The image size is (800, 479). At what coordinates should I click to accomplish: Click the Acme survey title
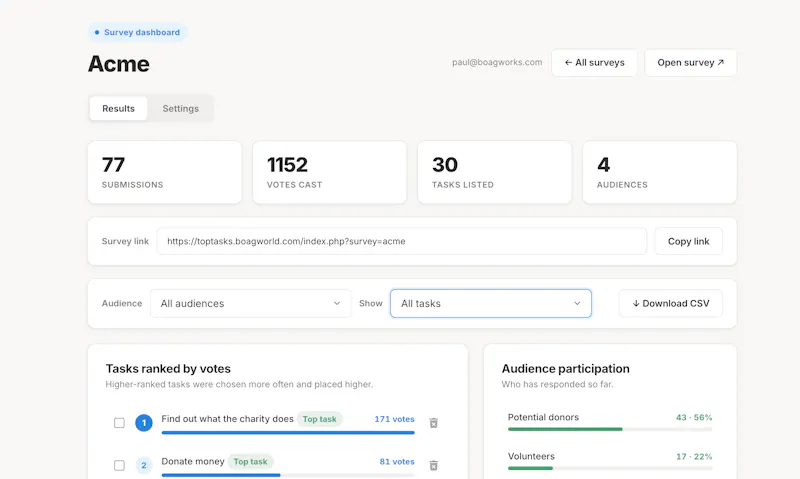(x=118, y=64)
